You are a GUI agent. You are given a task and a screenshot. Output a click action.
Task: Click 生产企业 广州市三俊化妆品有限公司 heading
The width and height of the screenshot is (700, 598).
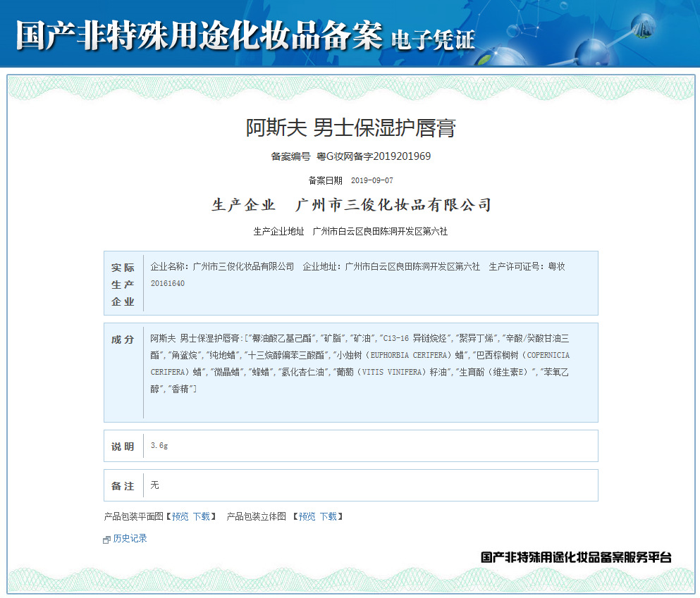[351, 205]
